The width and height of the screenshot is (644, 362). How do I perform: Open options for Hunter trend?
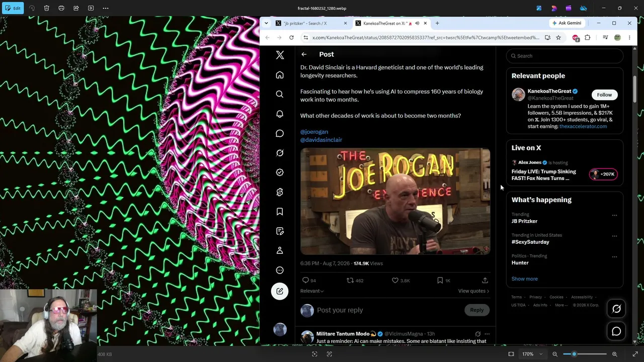pos(614,256)
